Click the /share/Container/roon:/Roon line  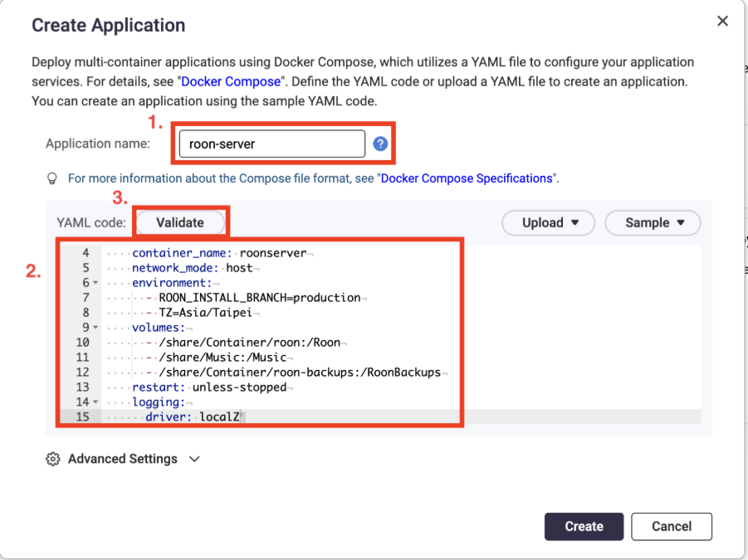pyautogui.click(x=250, y=343)
